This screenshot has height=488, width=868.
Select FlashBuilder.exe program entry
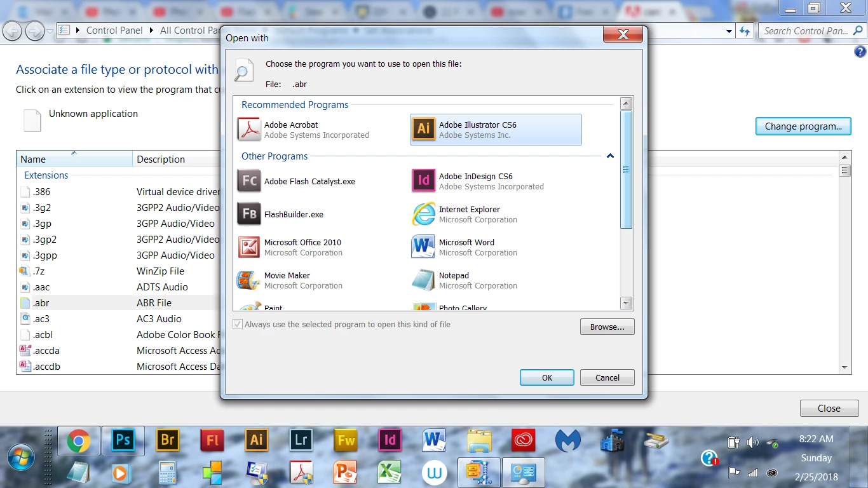(x=323, y=214)
